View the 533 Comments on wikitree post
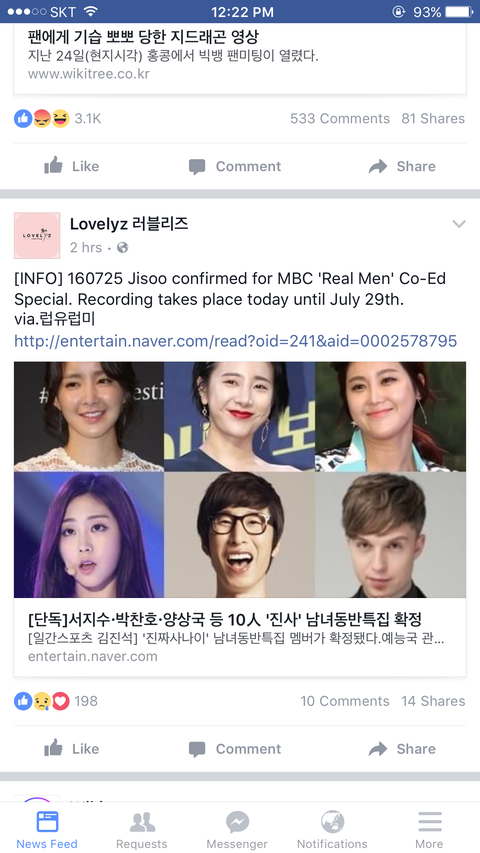Screen dimensions: 480x853 coord(340,119)
